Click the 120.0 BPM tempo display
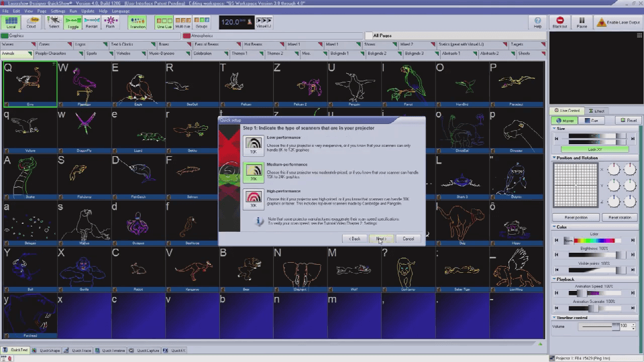 coord(237,22)
